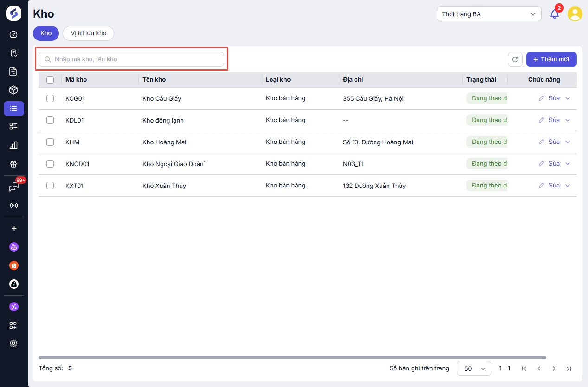Open the notifications bell
The width and height of the screenshot is (588, 387).
click(555, 14)
